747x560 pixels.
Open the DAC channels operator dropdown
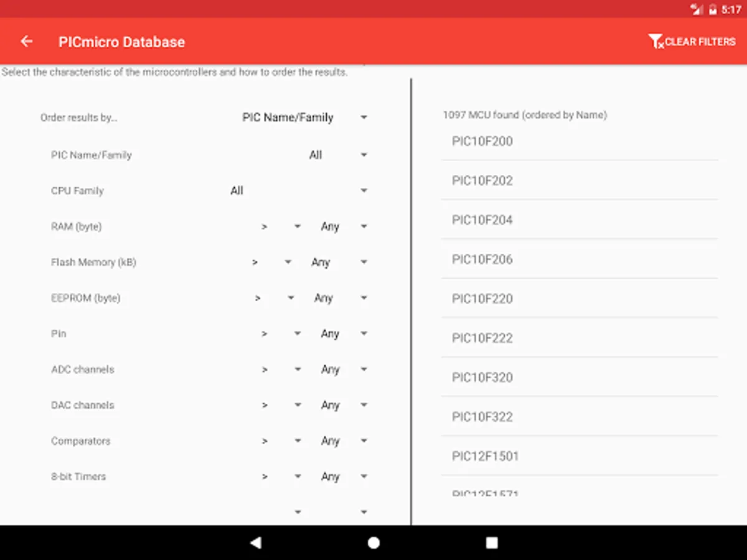tap(280, 405)
